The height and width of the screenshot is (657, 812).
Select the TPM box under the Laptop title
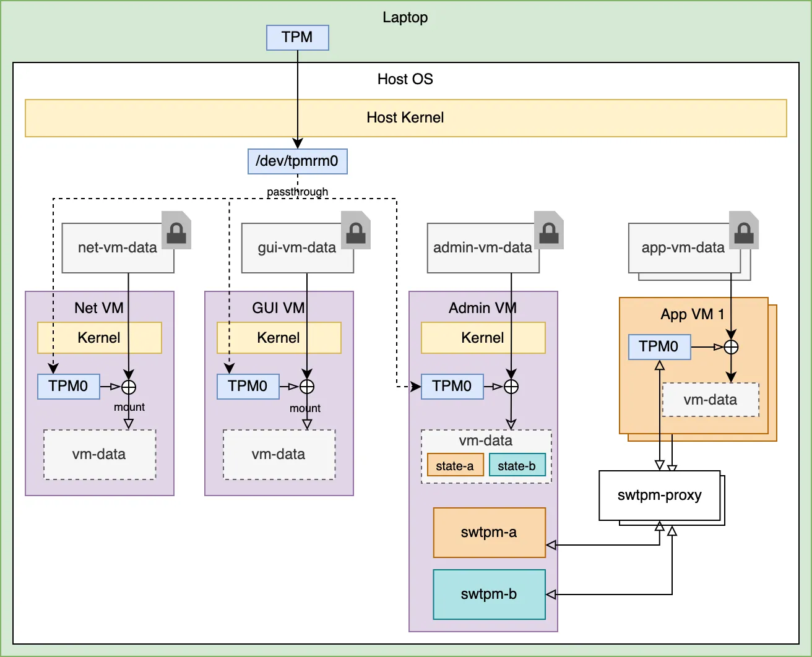[x=297, y=38]
